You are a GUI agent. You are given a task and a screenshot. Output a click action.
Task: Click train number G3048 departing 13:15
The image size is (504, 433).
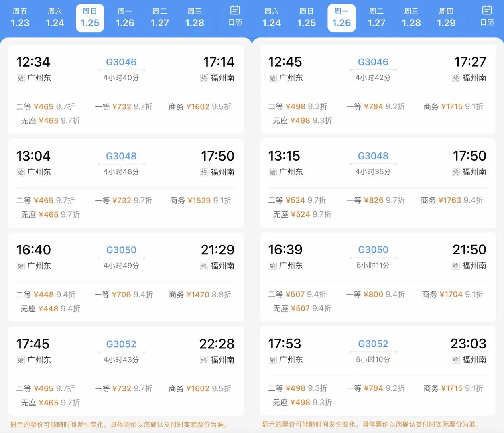(373, 156)
